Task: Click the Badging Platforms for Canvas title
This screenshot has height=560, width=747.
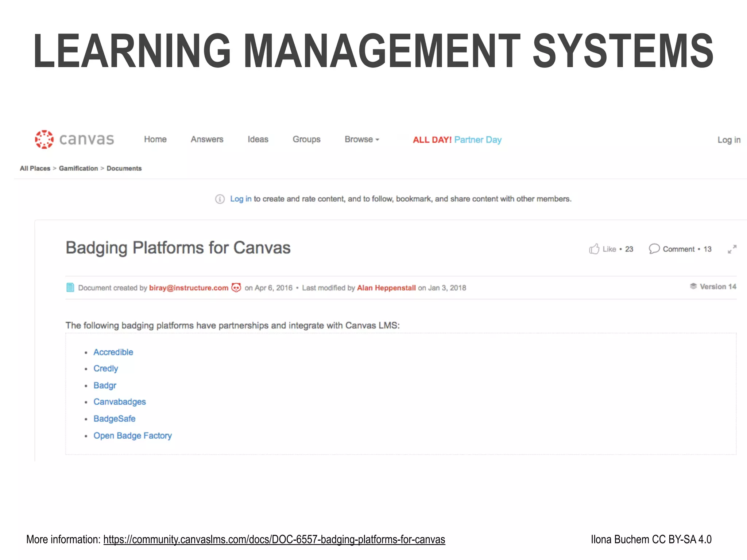Action: pos(178,248)
